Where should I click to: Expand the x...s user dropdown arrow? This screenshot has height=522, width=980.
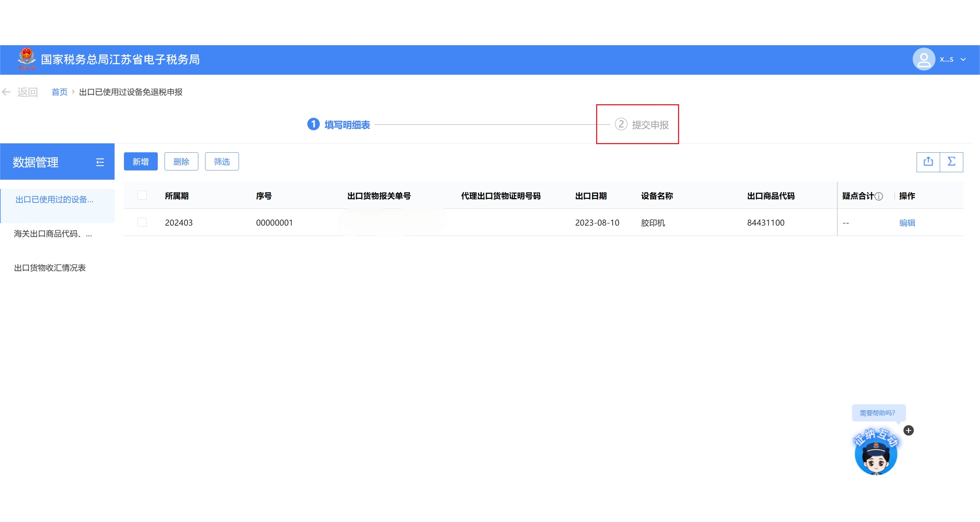pyautogui.click(x=963, y=59)
